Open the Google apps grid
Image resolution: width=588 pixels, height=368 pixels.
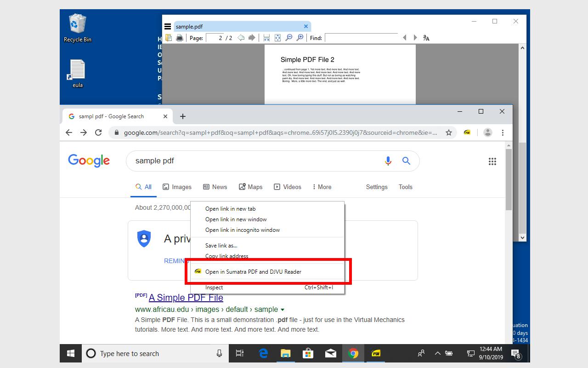coord(492,161)
